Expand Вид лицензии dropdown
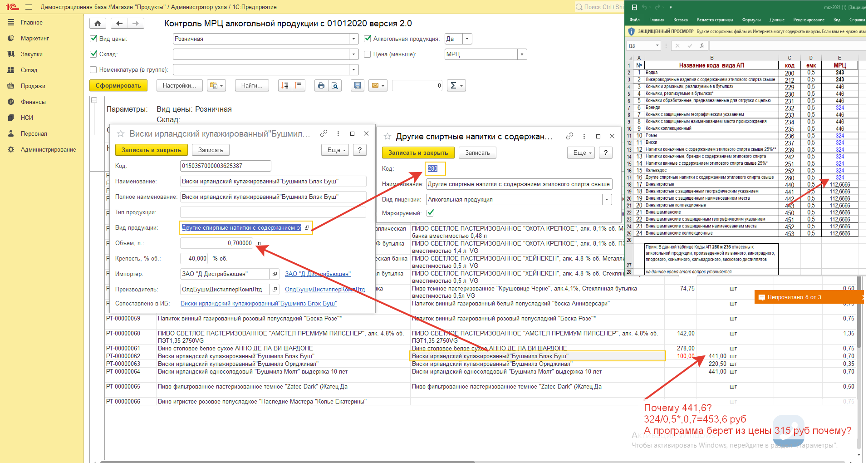The width and height of the screenshot is (868, 463). 607,199
